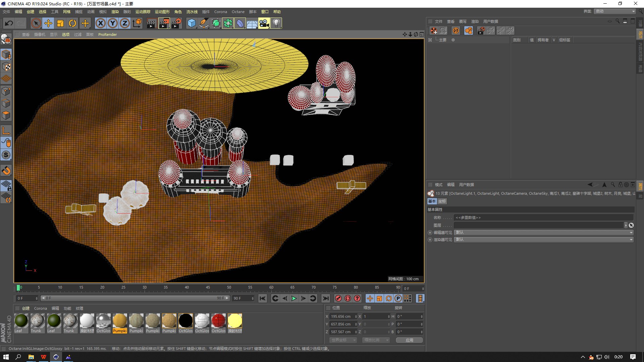Select the Scale tool
Screen dimensions: 644x362
point(60,23)
